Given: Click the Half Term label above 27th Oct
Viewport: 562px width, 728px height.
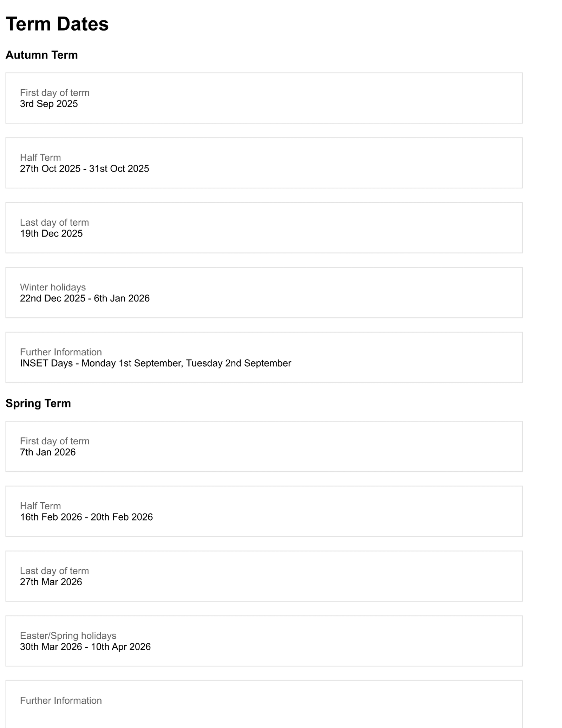Looking at the screenshot, I should 40,157.
